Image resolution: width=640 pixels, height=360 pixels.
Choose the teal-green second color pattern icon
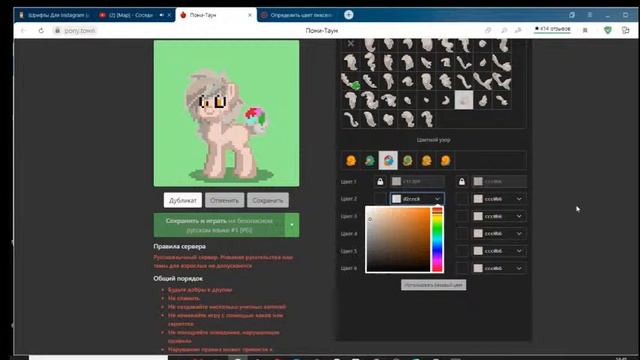(369, 160)
